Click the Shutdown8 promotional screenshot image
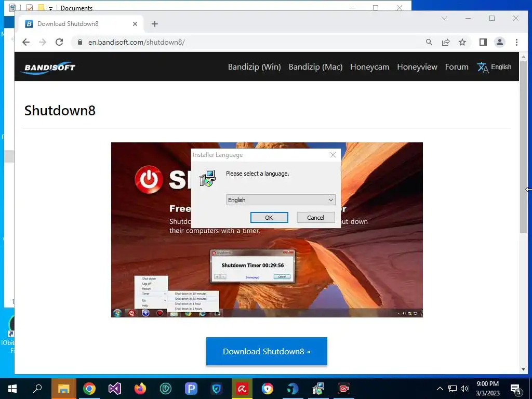The width and height of the screenshot is (532, 399). tap(267, 230)
